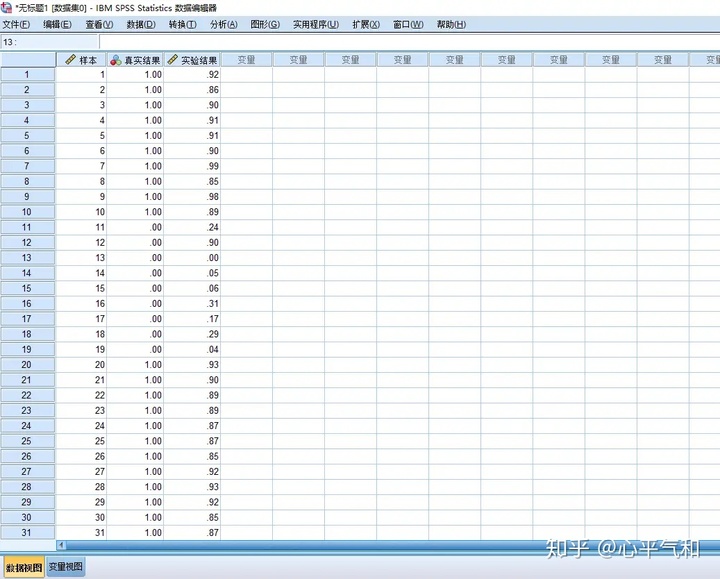The height and width of the screenshot is (579, 720).
Task: Select the 样本 column header
Action: coord(81,60)
